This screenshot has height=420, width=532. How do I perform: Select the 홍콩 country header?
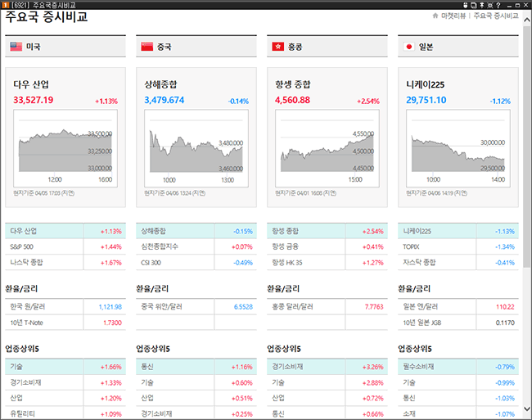coord(327,46)
